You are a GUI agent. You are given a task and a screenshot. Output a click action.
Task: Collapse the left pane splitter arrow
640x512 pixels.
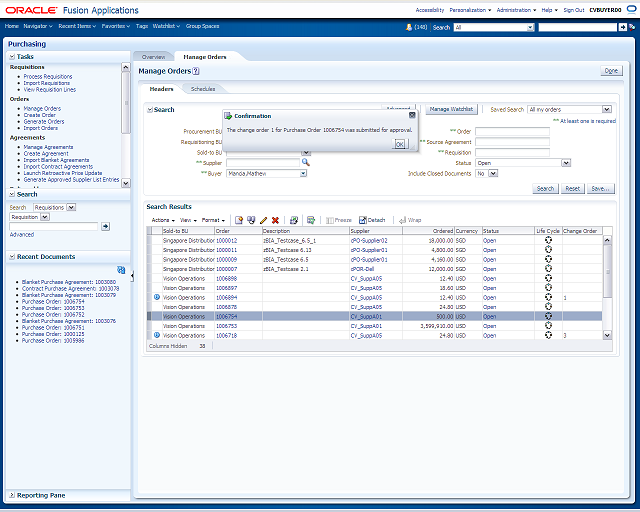[132, 276]
